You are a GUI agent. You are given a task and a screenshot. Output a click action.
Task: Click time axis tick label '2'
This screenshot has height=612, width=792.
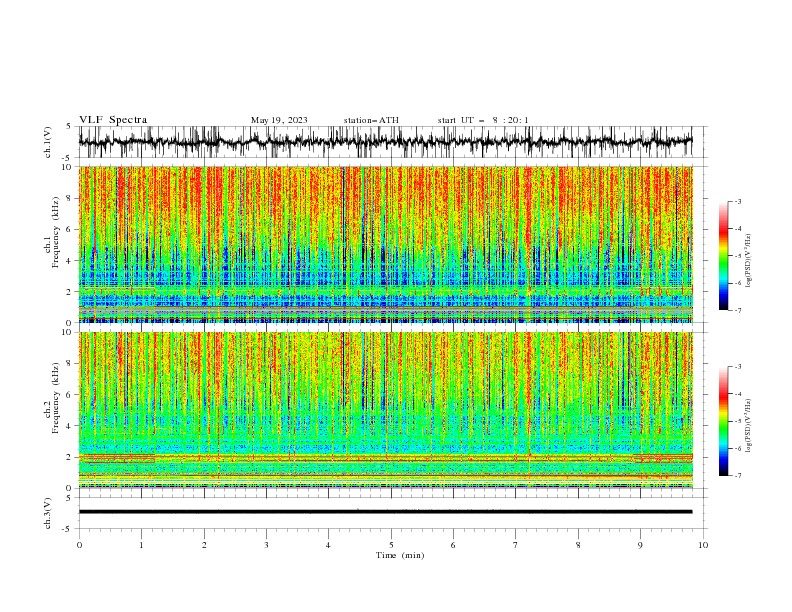tap(204, 545)
